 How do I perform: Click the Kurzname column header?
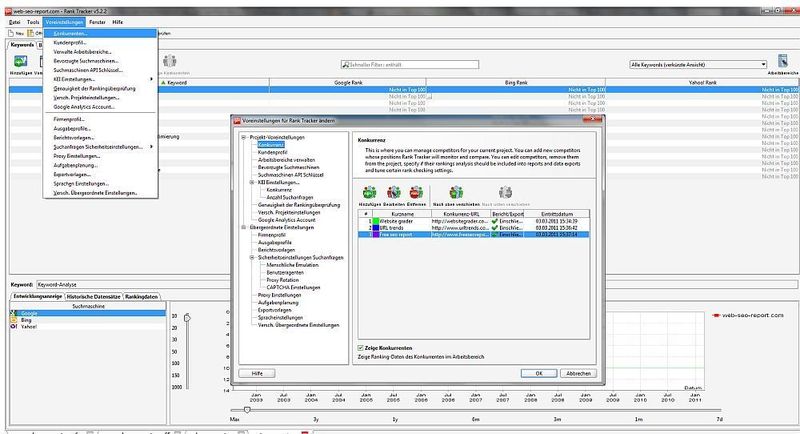coord(402,214)
